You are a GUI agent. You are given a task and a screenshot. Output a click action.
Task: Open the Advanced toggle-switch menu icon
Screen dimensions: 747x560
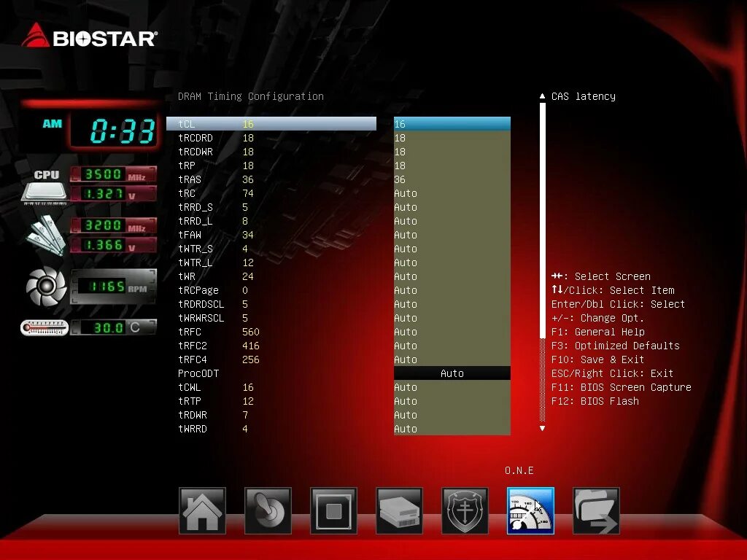[268, 511]
